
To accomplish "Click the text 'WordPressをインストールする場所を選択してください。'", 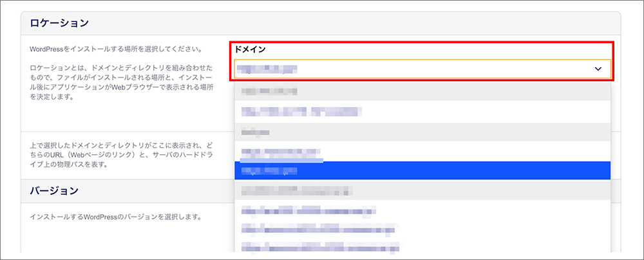I will tap(115, 50).
